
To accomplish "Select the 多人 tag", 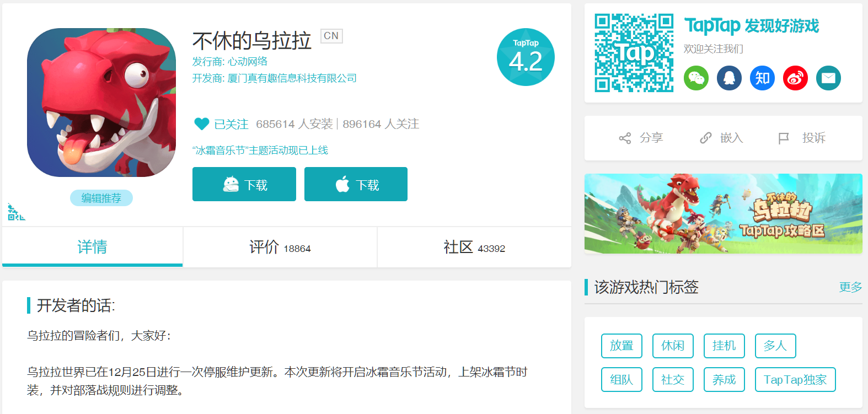I will (x=775, y=346).
